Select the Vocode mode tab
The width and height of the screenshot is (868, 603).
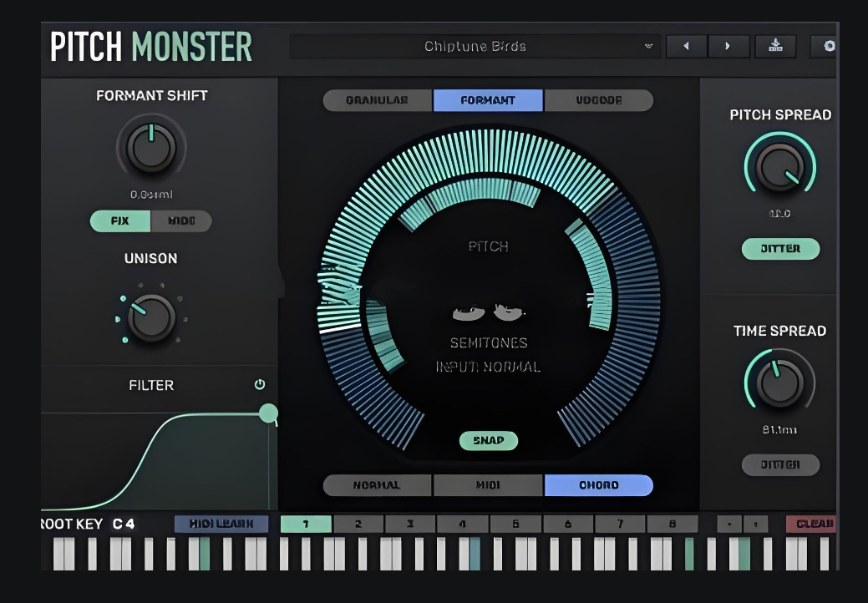tap(599, 100)
